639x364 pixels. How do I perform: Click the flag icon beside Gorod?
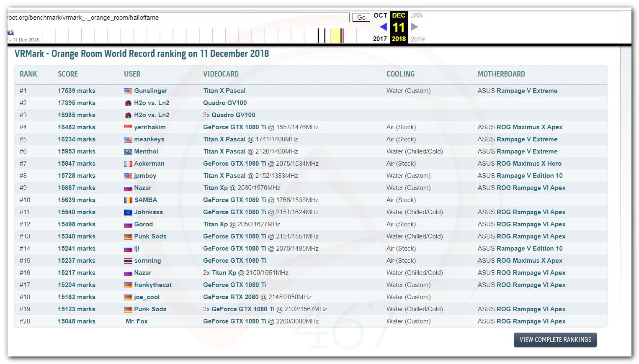[x=128, y=224]
